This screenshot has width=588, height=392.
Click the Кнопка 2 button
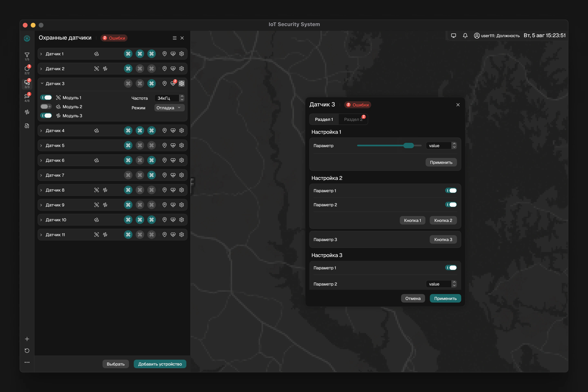443,220
